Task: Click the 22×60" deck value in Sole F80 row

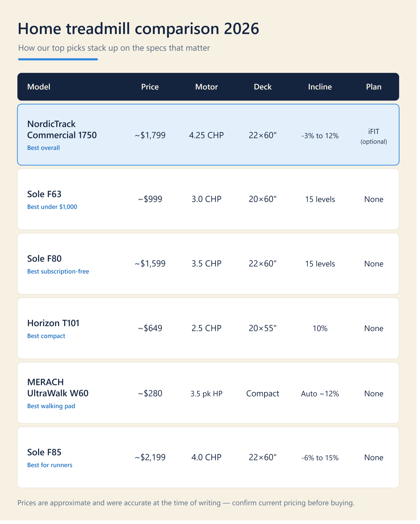Action: pos(265,266)
